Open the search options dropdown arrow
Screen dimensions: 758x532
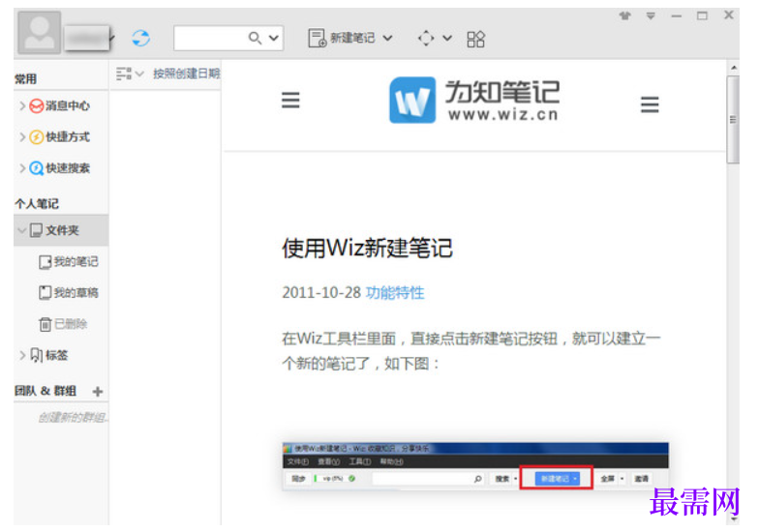[x=274, y=38]
